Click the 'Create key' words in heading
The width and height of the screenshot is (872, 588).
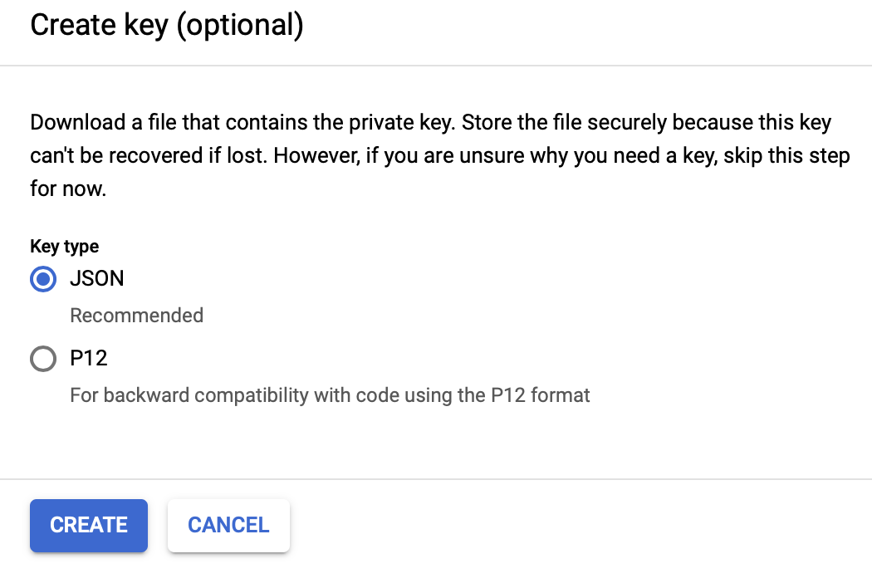99,25
